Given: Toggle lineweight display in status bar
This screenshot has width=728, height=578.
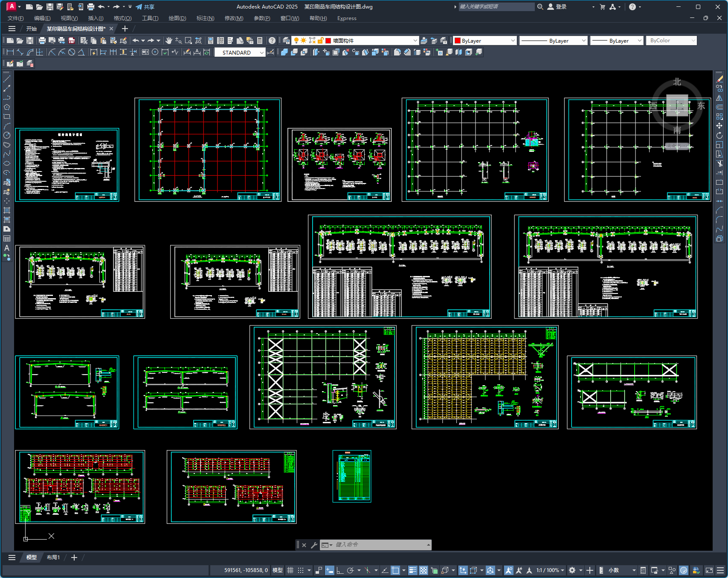Looking at the screenshot, I should point(412,570).
